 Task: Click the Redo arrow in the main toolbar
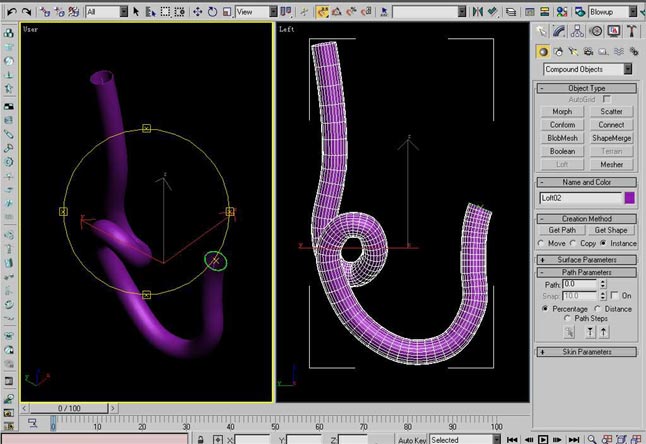coord(26,12)
